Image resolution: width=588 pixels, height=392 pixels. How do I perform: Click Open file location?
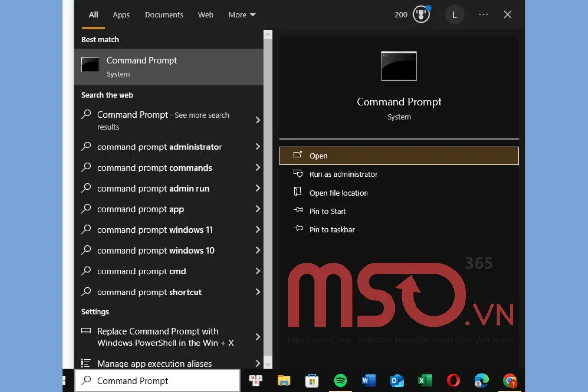338,193
